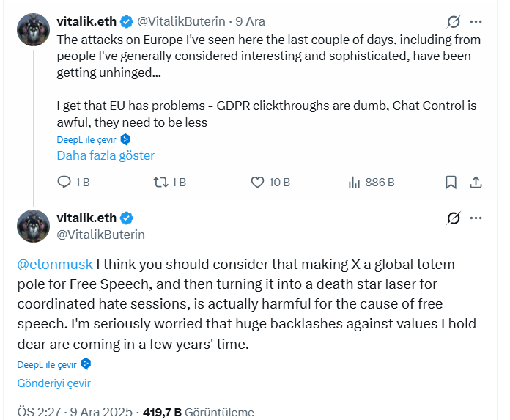Image resolution: width=510 pixels, height=420 pixels.
Task: Click vitalik.eth avatar on second tweet
Action: click(x=33, y=225)
